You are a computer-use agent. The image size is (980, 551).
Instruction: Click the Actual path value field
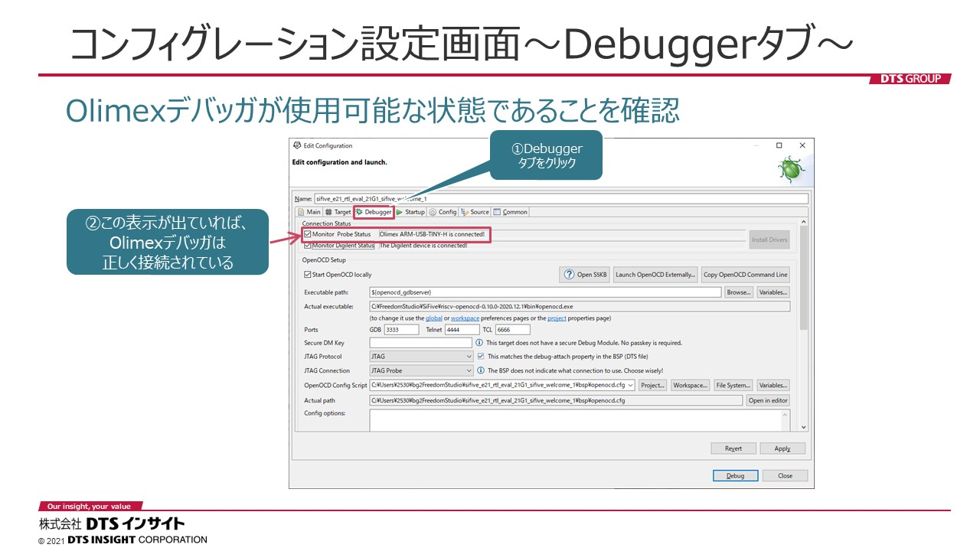tap(556, 400)
